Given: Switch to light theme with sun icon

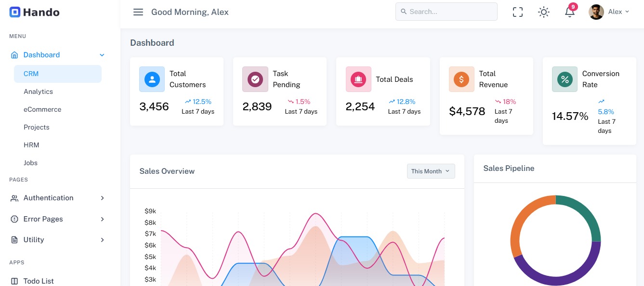Looking at the screenshot, I should pyautogui.click(x=543, y=12).
